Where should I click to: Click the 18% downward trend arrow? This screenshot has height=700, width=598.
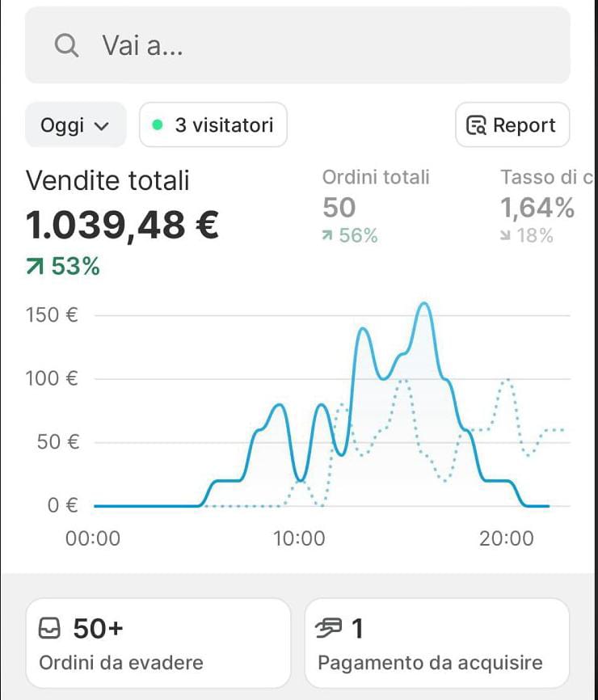[x=506, y=236]
